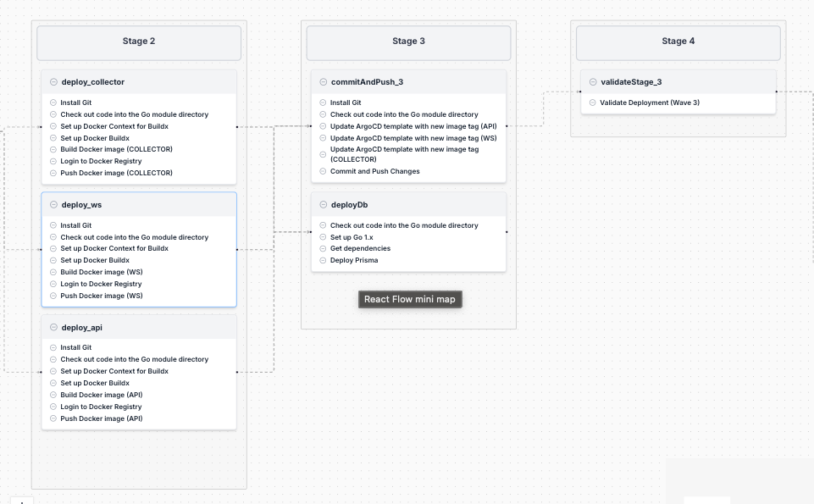
Task: Click Update ArgoCD template with new image tag (API)
Action: click(413, 126)
